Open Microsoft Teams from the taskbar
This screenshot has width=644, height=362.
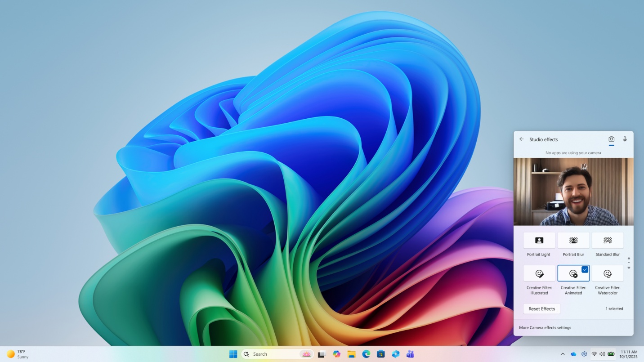tap(410, 354)
